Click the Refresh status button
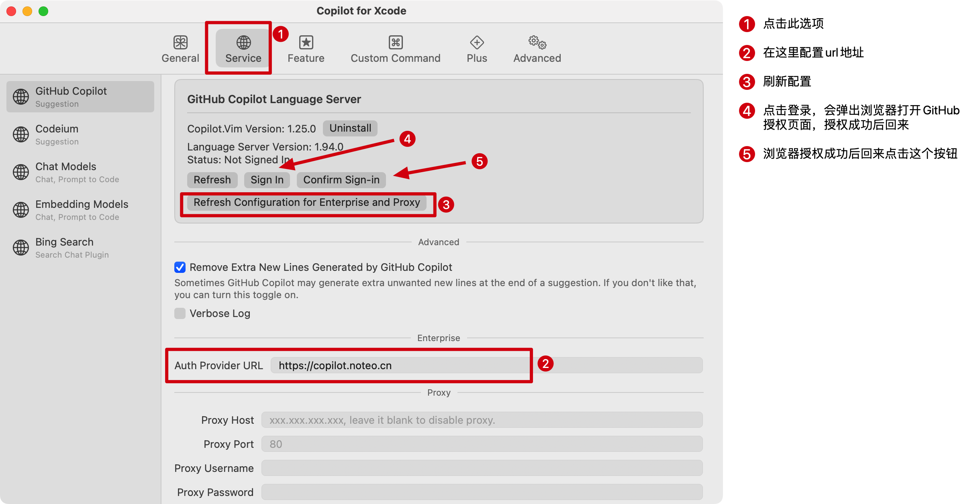This screenshot has width=980, height=504. pyautogui.click(x=212, y=180)
